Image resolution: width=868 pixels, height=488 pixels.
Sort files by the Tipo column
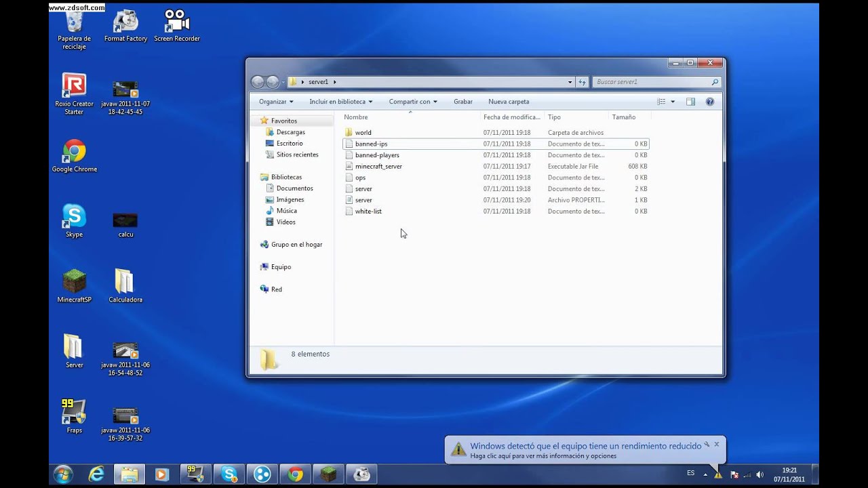[576, 117]
